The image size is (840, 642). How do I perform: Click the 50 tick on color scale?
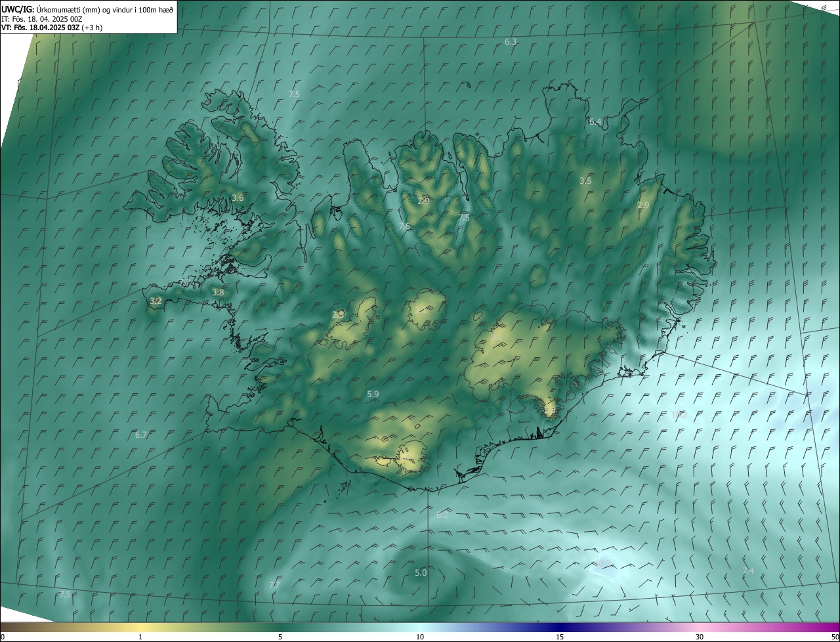pos(834,637)
